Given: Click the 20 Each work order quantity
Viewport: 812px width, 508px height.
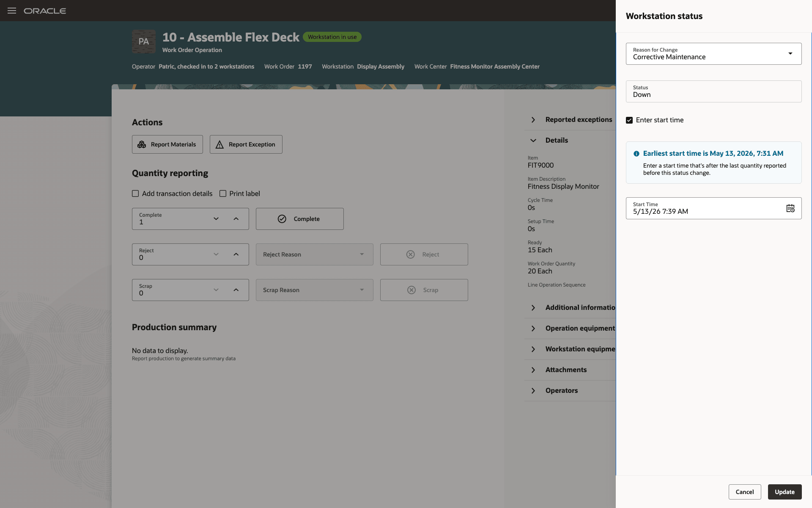Looking at the screenshot, I should (x=540, y=271).
